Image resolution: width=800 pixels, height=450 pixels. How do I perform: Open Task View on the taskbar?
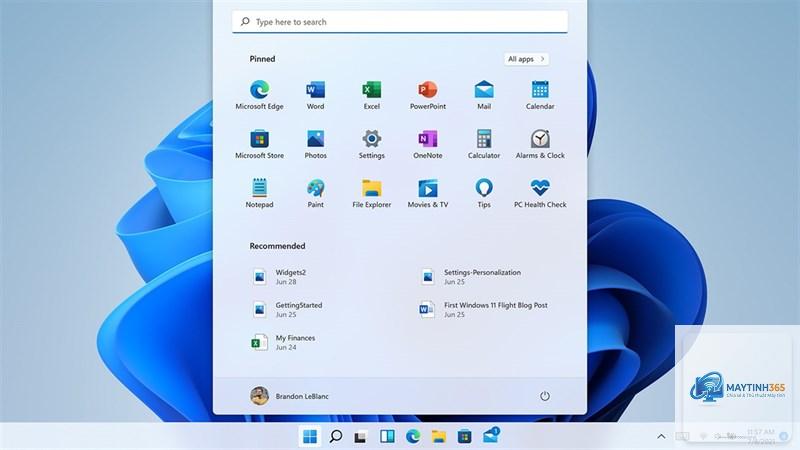pyautogui.click(x=361, y=437)
